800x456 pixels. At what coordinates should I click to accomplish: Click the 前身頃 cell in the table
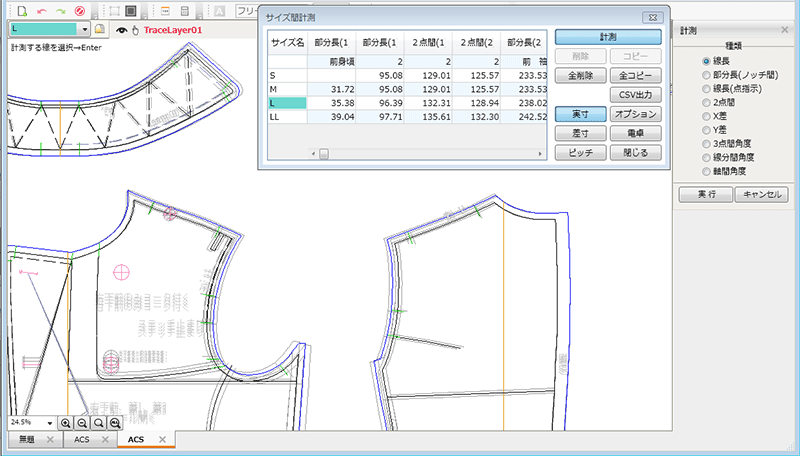332,62
